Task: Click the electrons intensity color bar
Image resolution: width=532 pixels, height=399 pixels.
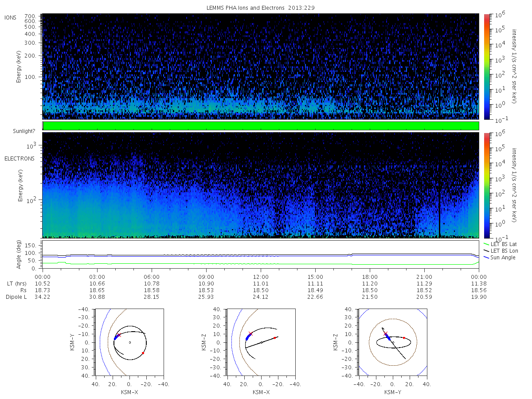Action: 486,185
